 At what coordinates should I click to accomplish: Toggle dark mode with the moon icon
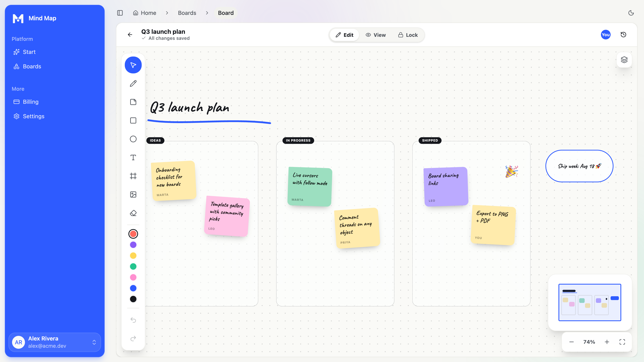tap(631, 13)
